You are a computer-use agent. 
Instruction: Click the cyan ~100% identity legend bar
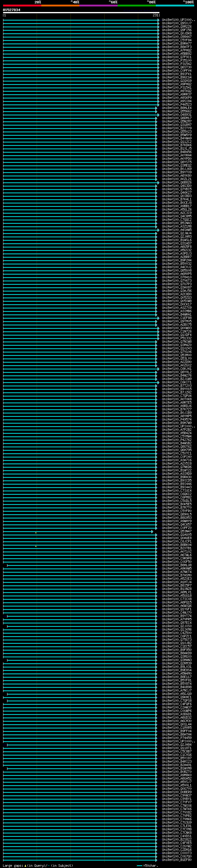175,6
